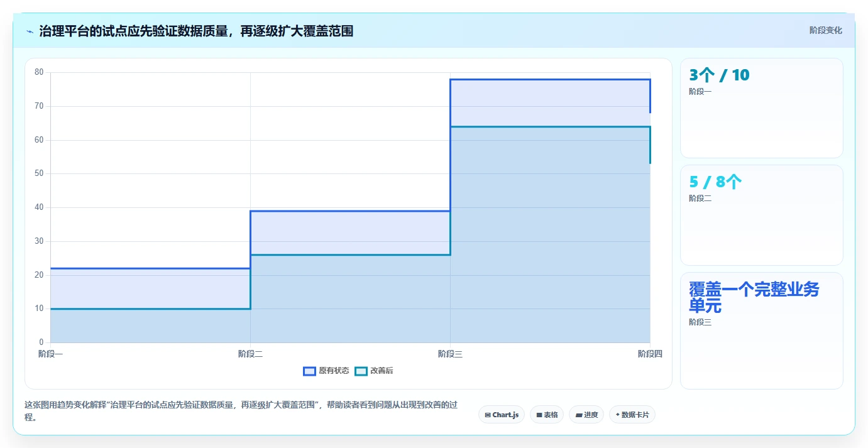
Task: Click the 表格 chip icon
Action: pos(539,415)
